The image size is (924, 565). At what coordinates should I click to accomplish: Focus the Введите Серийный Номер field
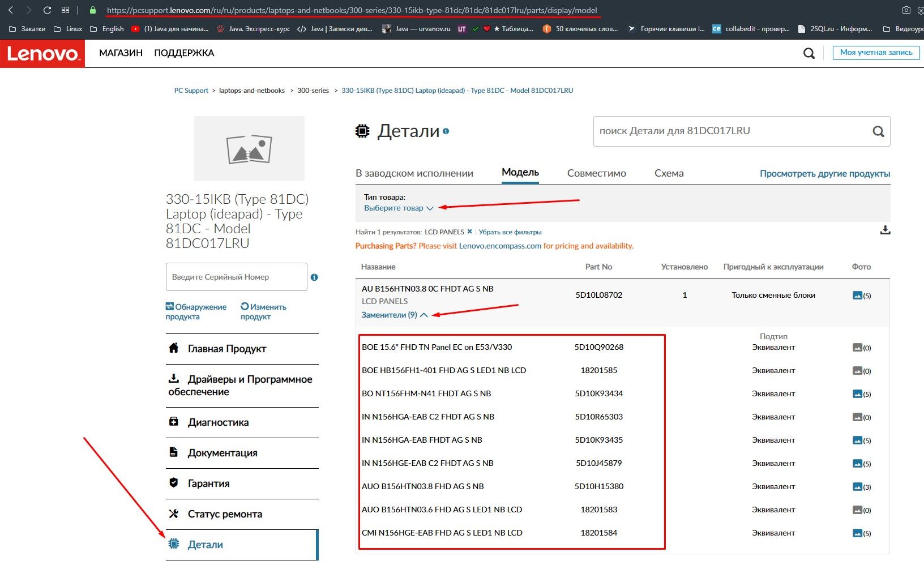(237, 277)
